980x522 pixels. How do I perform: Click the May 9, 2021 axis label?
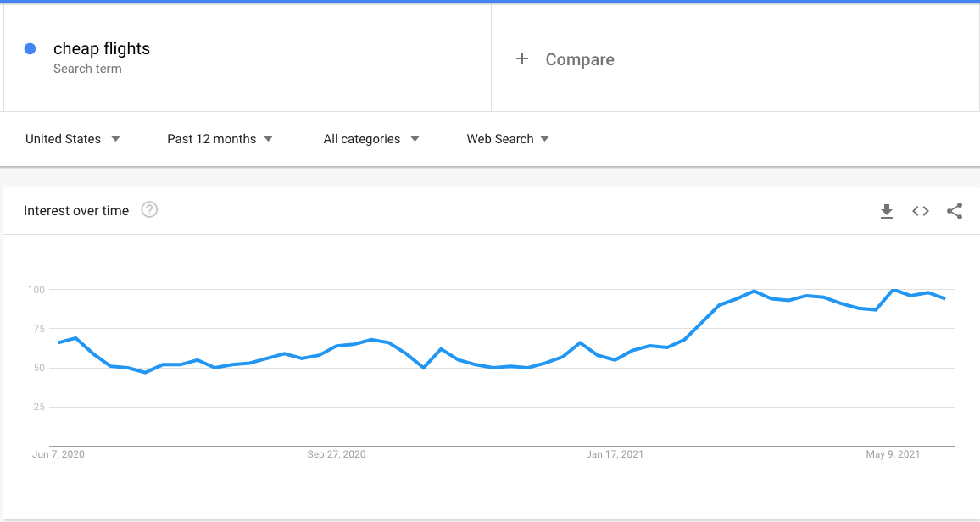coord(893,454)
